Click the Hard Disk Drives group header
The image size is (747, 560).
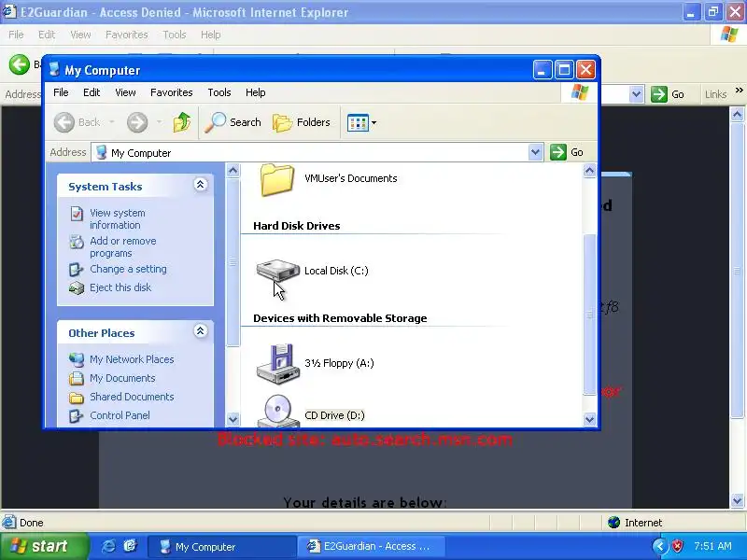[x=296, y=226]
